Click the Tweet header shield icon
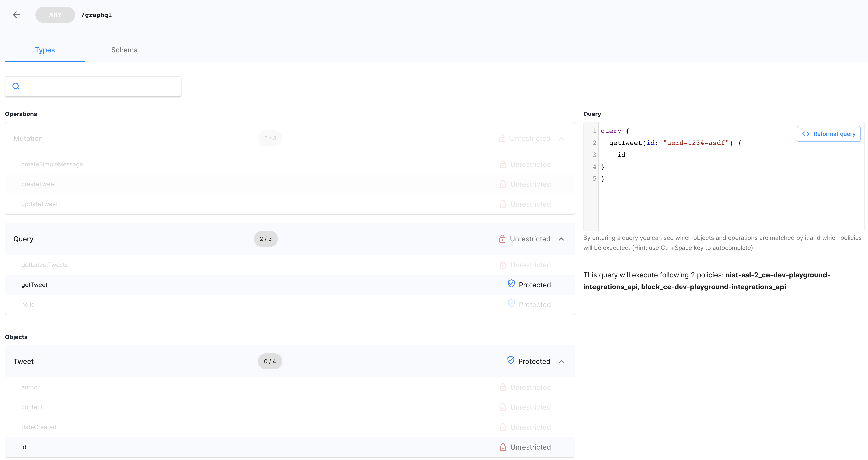Screen dimensions: 868x460 (x=511, y=360)
